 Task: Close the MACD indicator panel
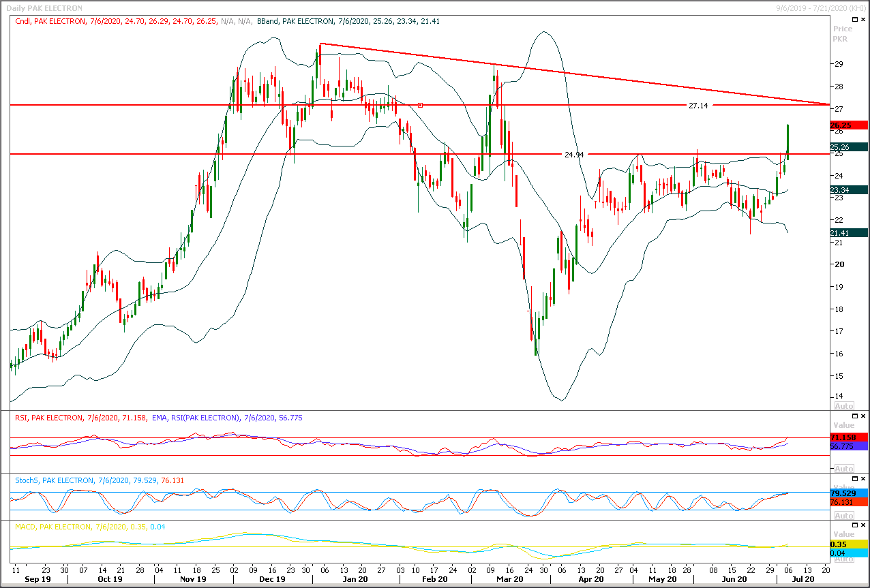(x=863, y=525)
